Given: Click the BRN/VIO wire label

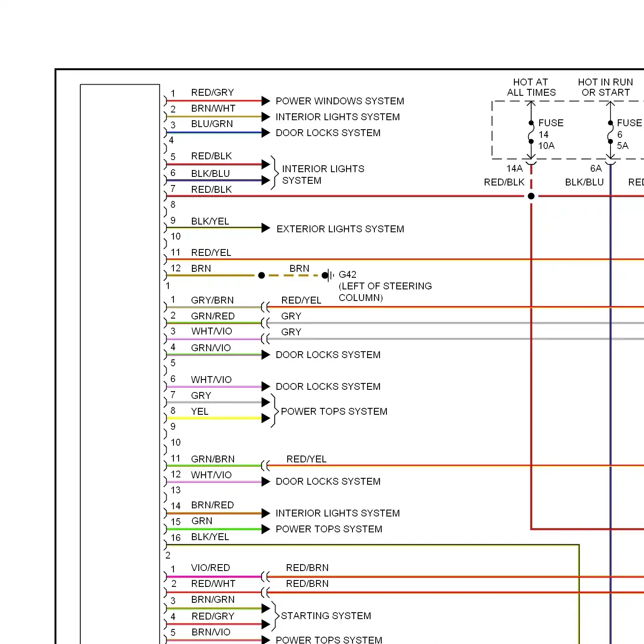Looking at the screenshot, I should (x=211, y=632).
